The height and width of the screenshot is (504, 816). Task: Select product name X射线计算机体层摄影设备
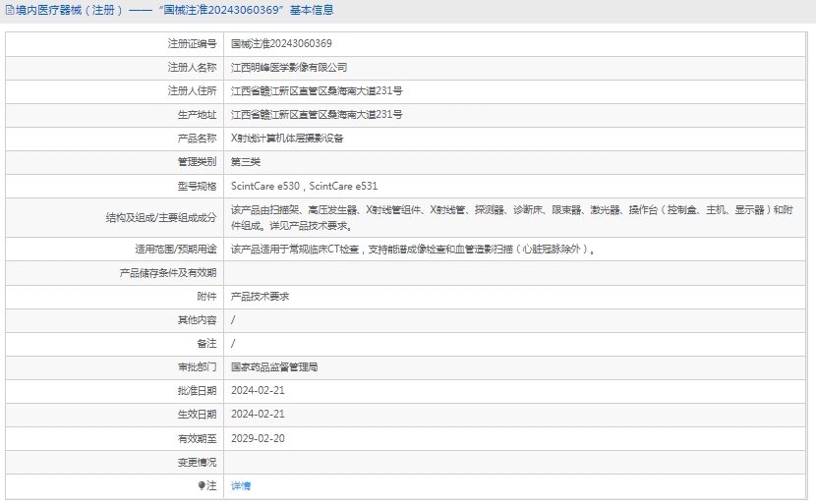tap(287, 139)
